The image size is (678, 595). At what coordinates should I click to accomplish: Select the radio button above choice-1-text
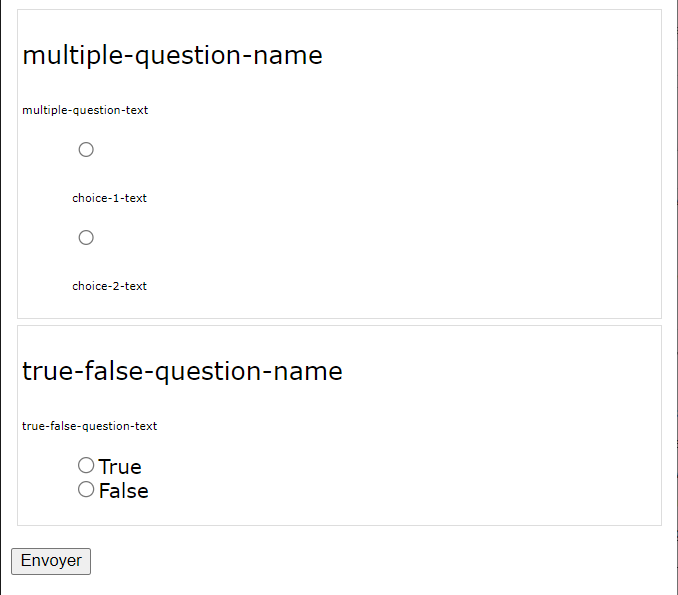pyautogui.click(x=86, y=150)
